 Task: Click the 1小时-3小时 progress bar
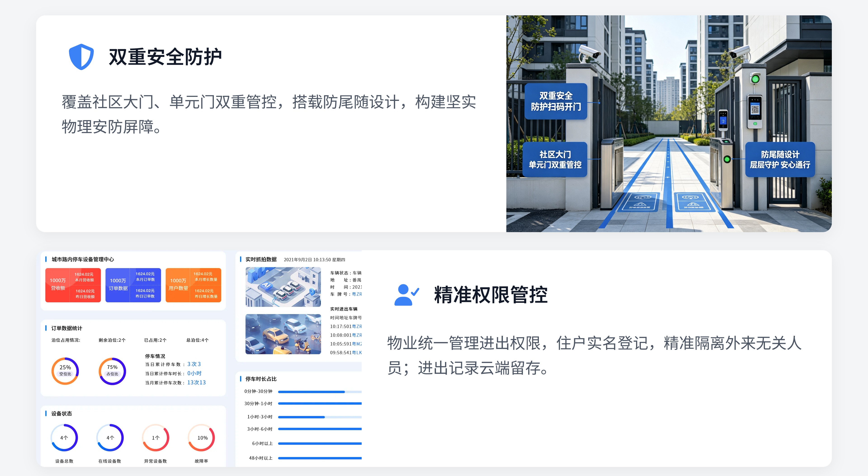[320, 417]
